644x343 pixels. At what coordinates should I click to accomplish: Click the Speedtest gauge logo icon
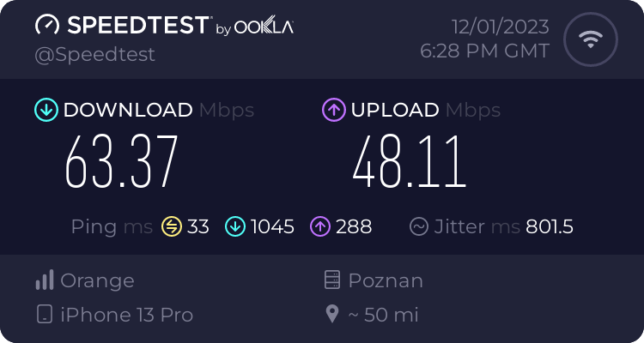48,25
